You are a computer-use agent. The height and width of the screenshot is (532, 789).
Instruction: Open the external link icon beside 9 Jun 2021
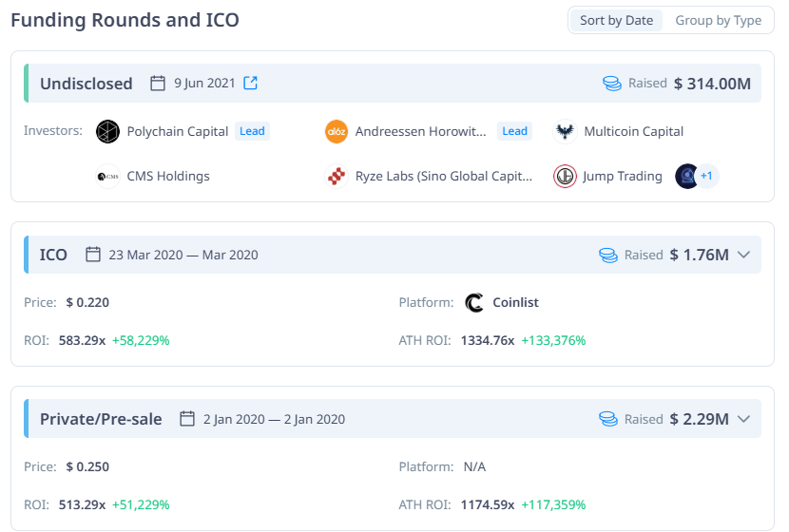pyautogui.click(x=251, y=84)
